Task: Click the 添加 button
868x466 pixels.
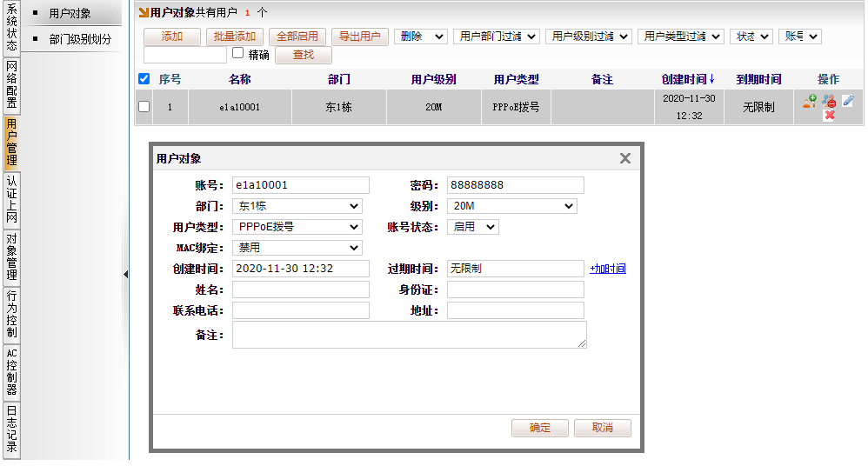Action: pos(172,37)
